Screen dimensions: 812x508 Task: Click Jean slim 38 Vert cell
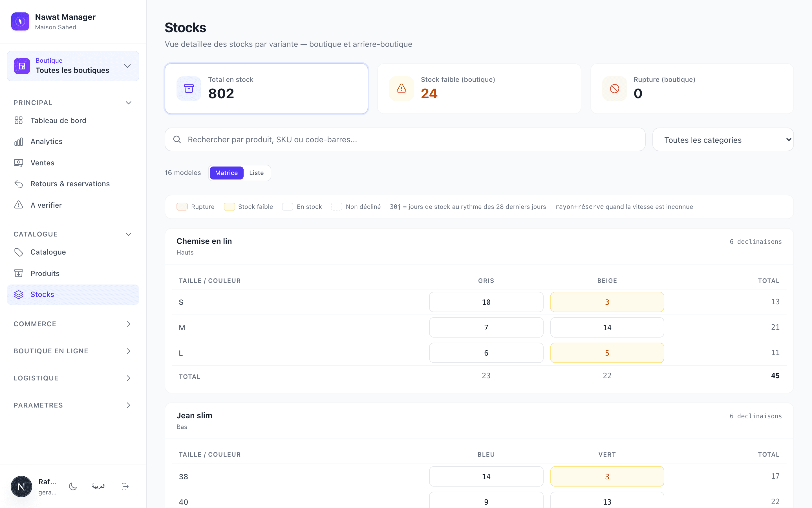607,476
